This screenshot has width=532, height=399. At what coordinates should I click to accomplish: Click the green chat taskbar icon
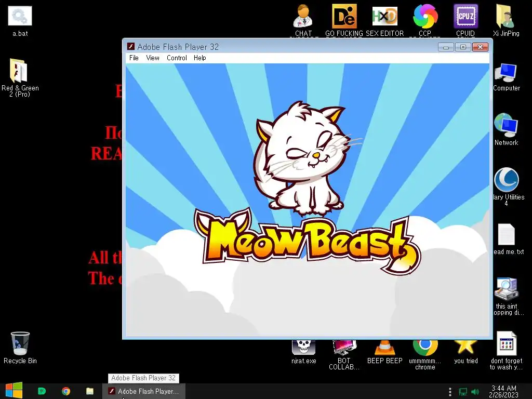(x=42, y=391)
